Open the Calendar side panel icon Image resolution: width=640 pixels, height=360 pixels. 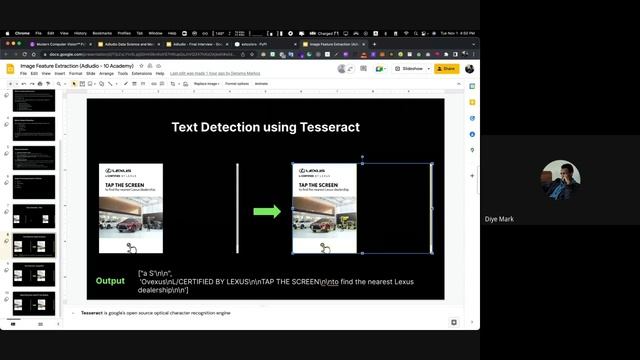(472, 86)
